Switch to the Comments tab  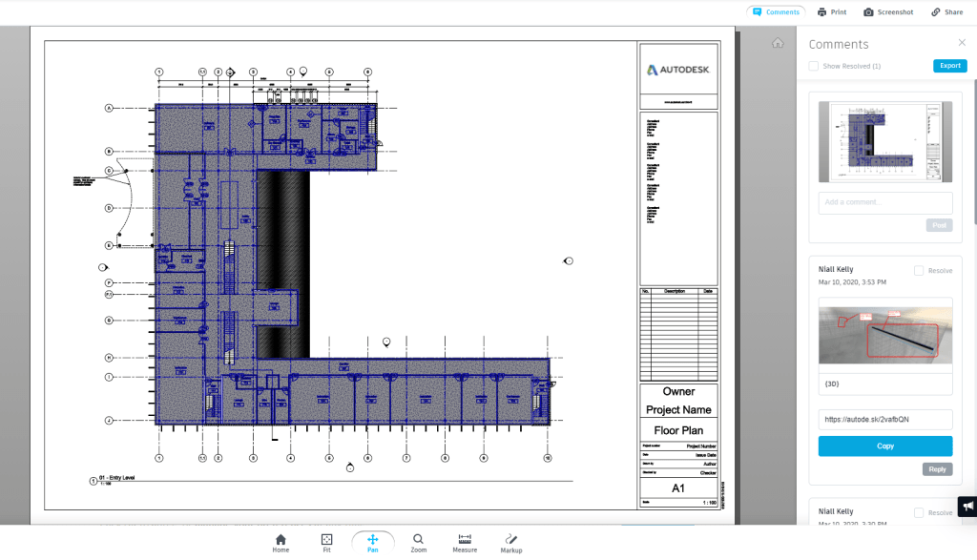(x=775, y=11)
